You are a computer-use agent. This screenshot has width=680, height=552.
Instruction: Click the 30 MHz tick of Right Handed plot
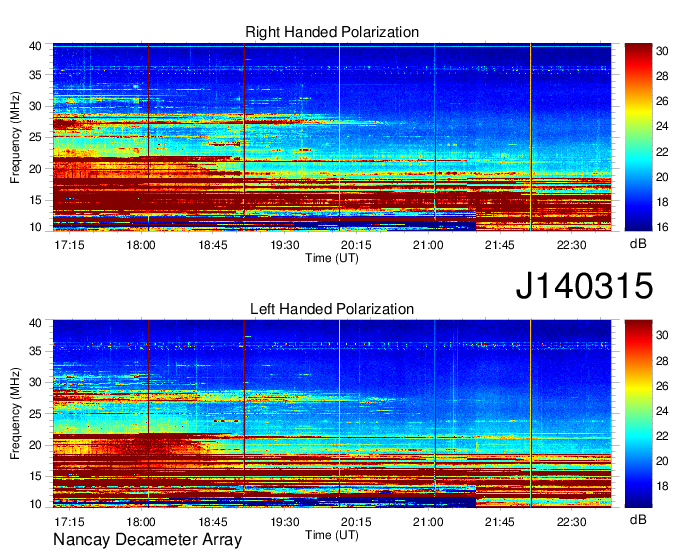pyautogui.click(x=36, y=106)
